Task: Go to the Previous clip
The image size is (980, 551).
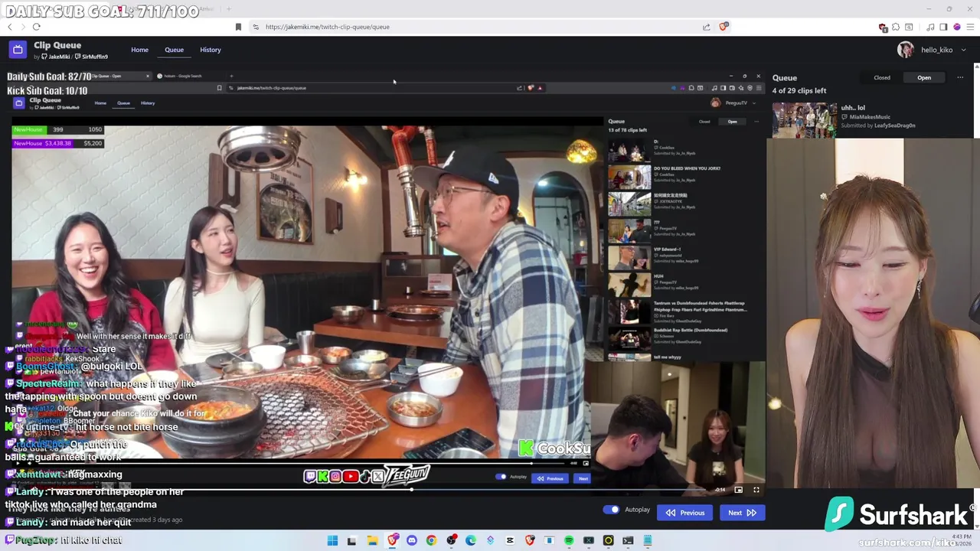Action: point(685,513)
